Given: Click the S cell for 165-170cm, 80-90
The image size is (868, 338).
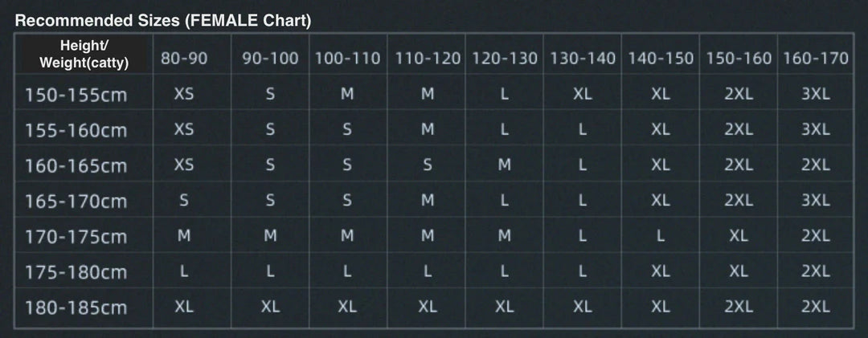Looking at the screenshot, I should click(184, 201).
